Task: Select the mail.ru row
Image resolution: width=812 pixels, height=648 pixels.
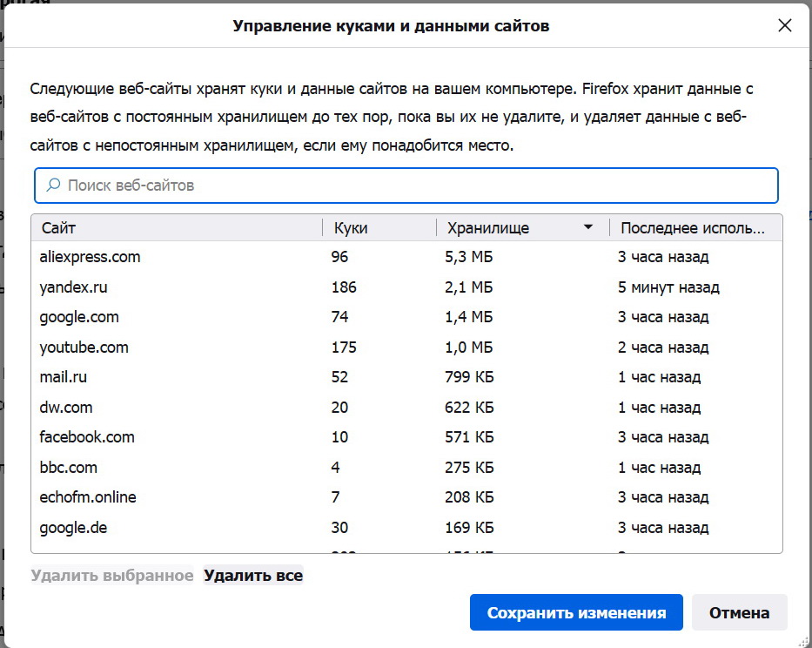Action: [x=406, y=377]
